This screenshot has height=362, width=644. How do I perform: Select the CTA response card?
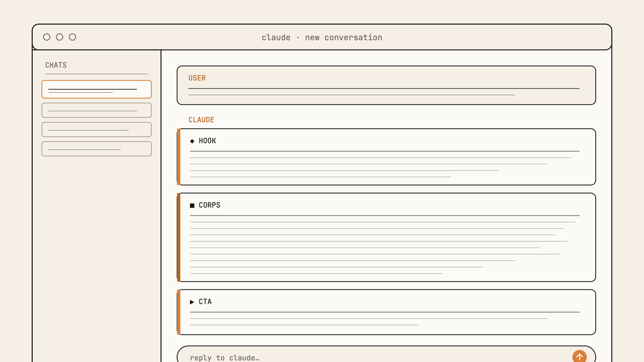pyautogui.click(x=386, y=312)
